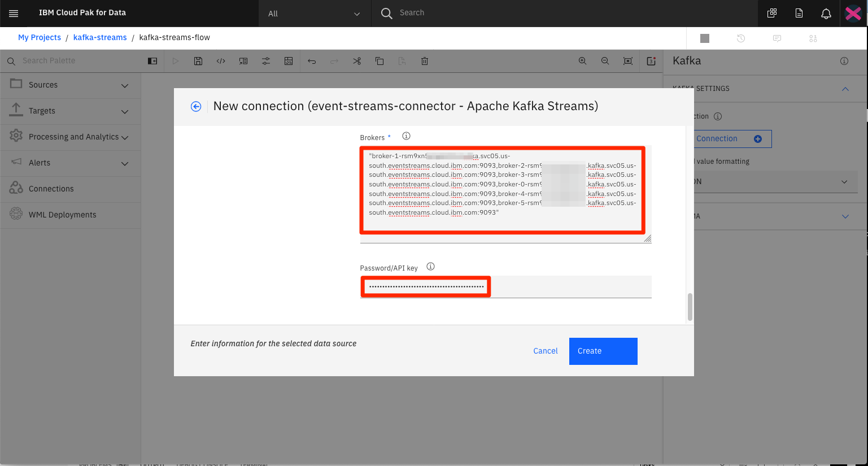Click the redo arrow icon
868x466 pixels.
coord(334,61)
